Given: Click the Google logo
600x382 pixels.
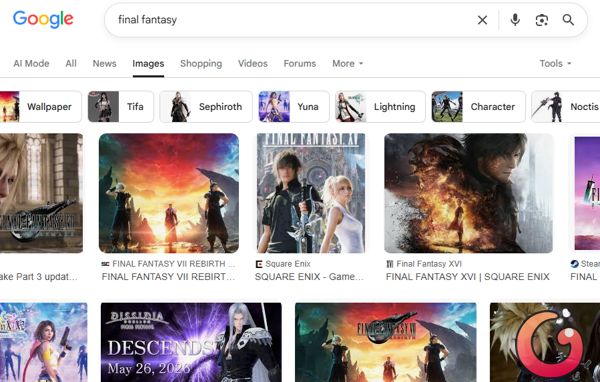Looking at the screenshot, I should pos(43,19).
